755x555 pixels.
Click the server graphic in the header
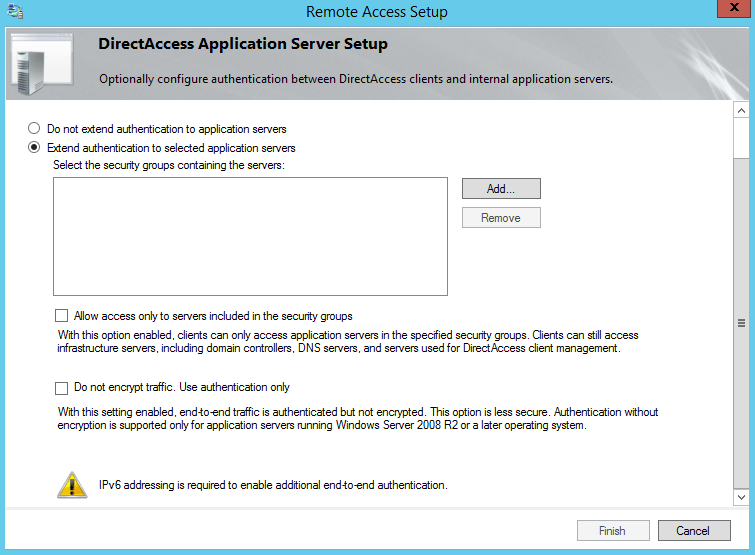[x=42, y=64]
